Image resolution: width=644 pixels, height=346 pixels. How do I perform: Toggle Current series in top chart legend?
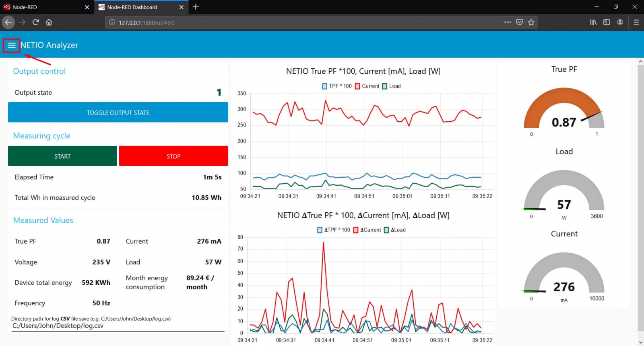pyautogui.click(x=367, y=86)
